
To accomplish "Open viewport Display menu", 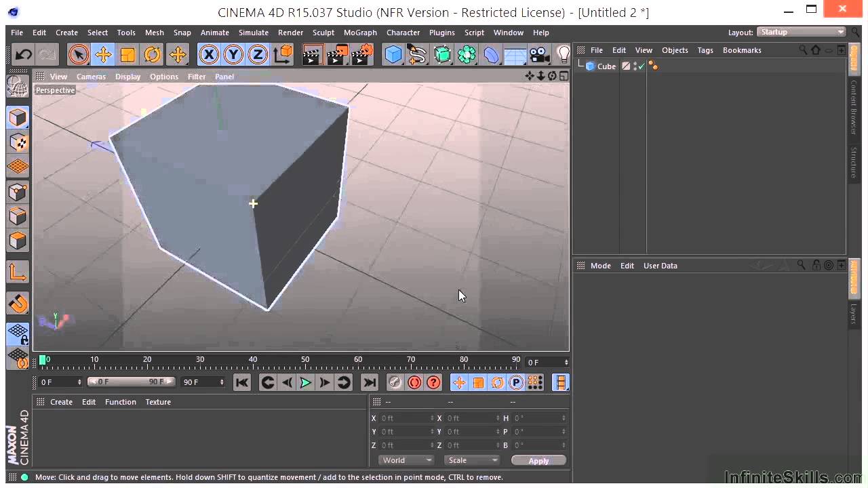I will (x=127, y=77).
